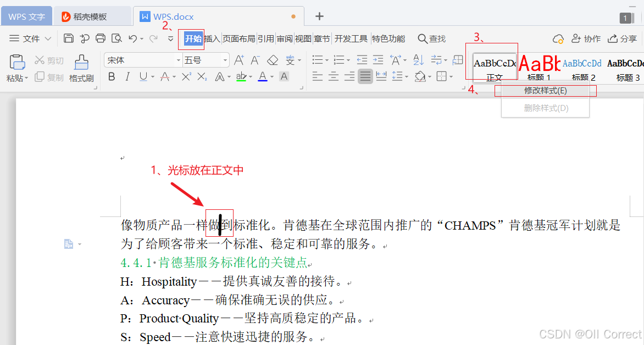Image resolution: width=644 pixels, height=345 pixels.
Task: Toggle subscript X₂ button
Action: [202, 77]
